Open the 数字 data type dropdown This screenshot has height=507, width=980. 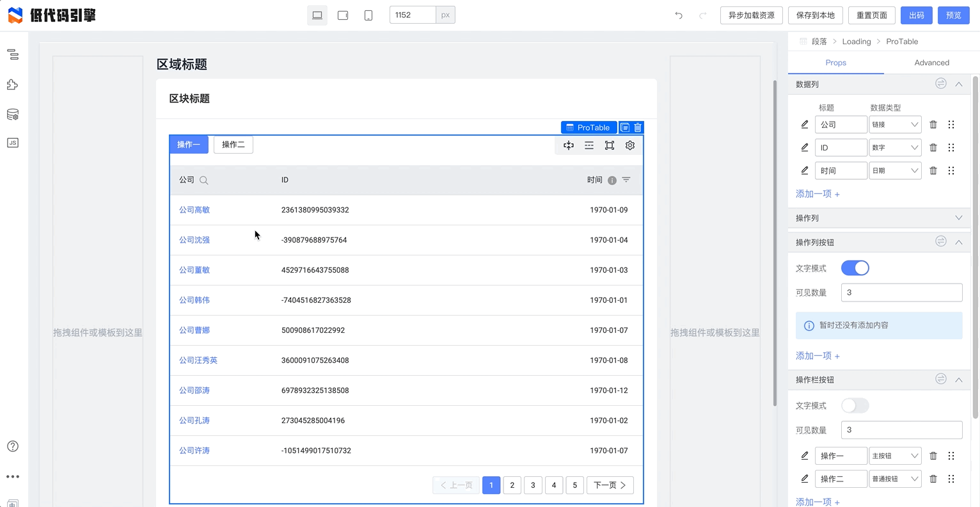895,147
